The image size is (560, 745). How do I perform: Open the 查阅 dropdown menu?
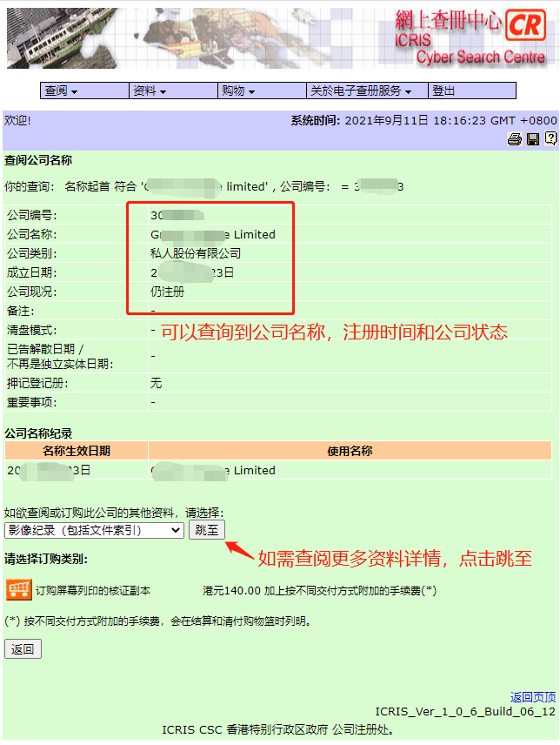coord(84,91)
